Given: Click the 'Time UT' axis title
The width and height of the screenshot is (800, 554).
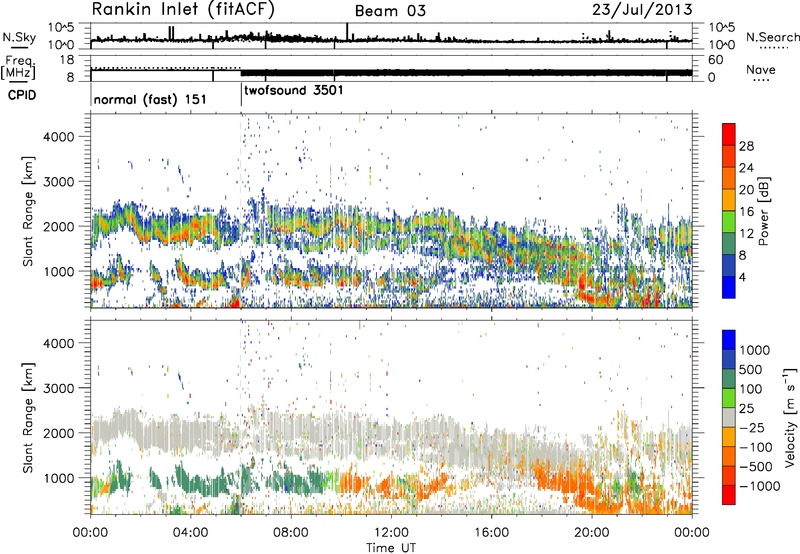Looking at the screenshot, I should tap(391, 548).
